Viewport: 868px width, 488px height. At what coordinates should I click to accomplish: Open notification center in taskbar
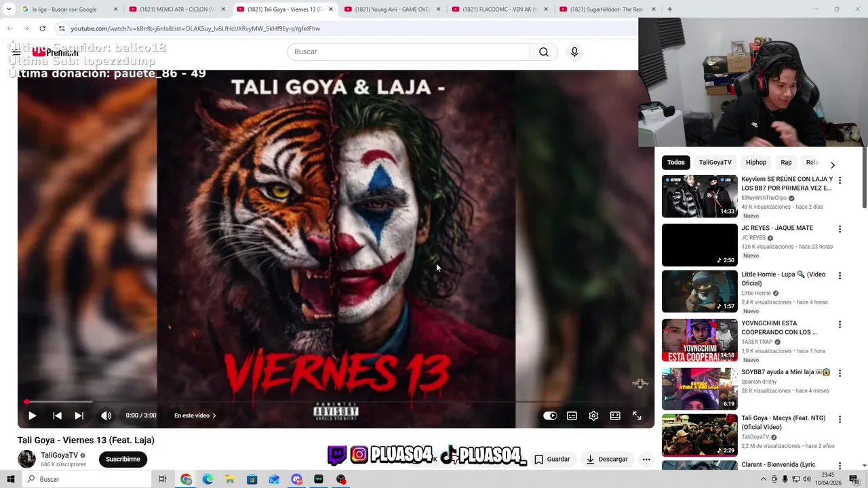[854, 479]
